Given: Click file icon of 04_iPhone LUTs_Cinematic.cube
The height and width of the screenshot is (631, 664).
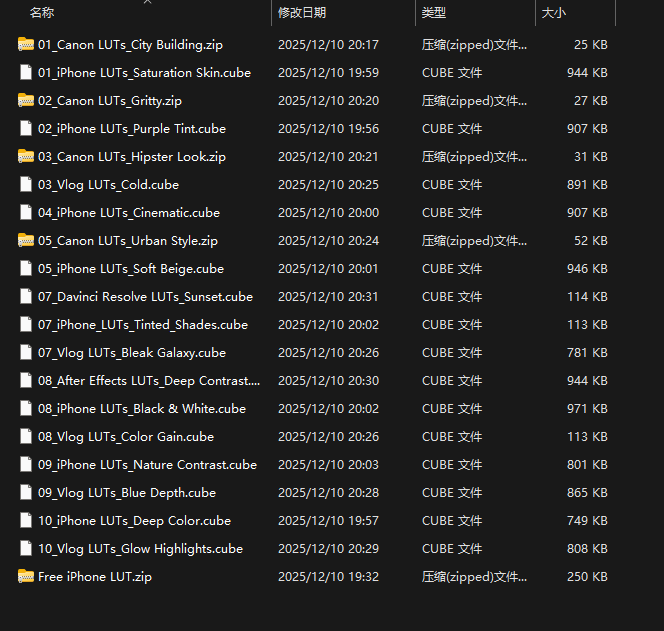Looking at the screenshot, I should (x=26, y=212).
